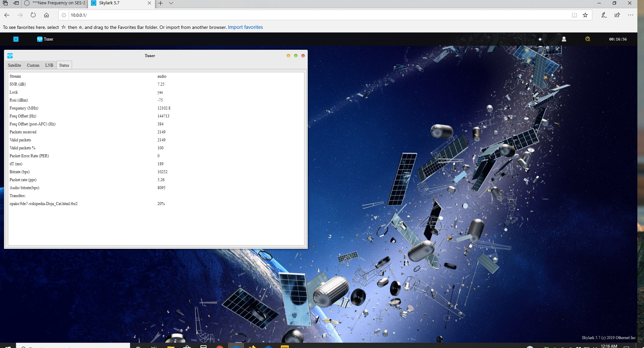644x348 pixels.
Task: Close Tuner window with red dot
Action: click(303, 56)
